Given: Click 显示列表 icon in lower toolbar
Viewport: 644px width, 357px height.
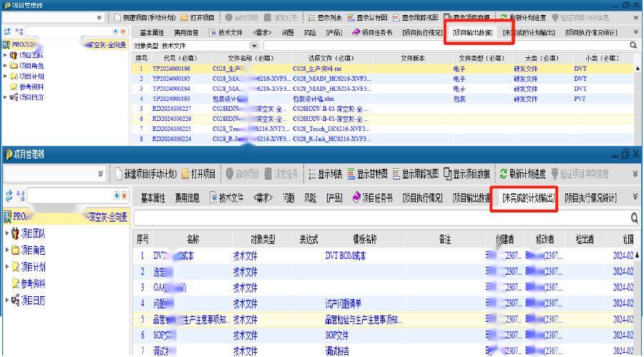Looking at the screenshot, I should (311, 174).
